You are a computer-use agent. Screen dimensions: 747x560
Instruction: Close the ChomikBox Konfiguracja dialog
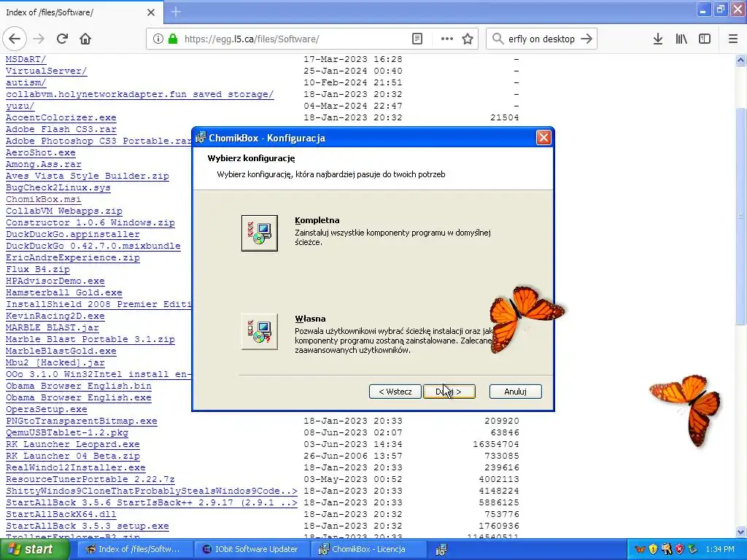(x=543, y=138)
